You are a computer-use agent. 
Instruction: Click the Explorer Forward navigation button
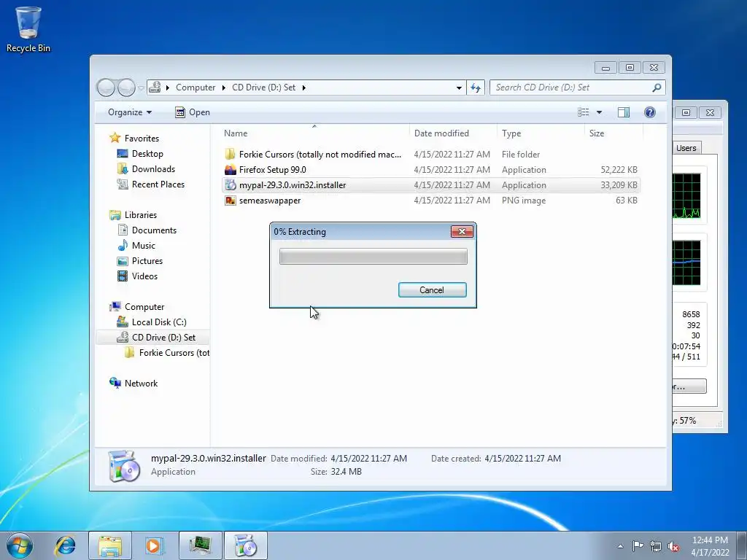(x=126, y=87)
